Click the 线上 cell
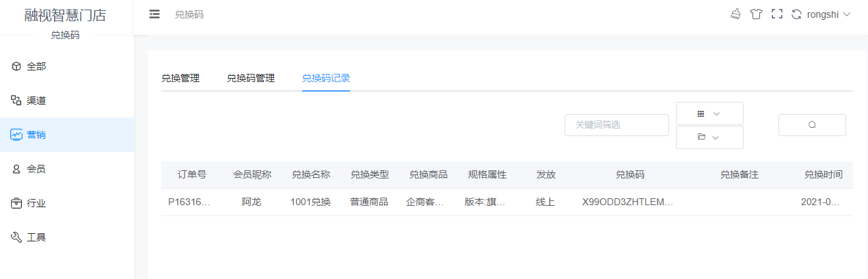This screenshot has height=279, width=868. pos(546,202)
